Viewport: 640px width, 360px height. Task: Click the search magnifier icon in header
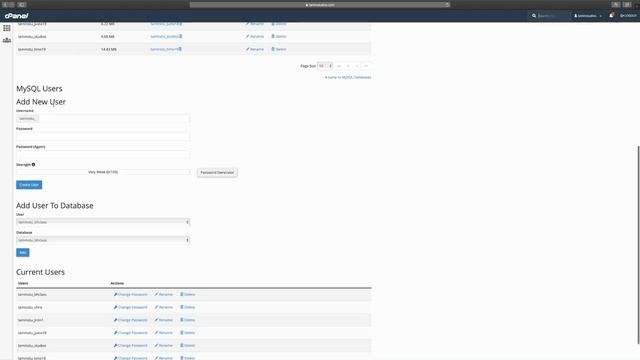[534, 16]
